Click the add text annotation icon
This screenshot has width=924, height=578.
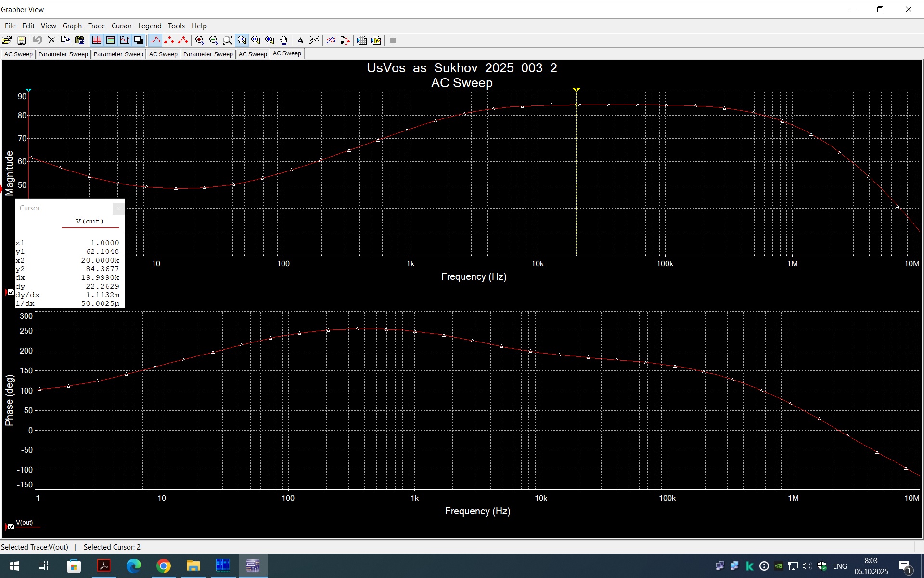[x=300, y=40]
